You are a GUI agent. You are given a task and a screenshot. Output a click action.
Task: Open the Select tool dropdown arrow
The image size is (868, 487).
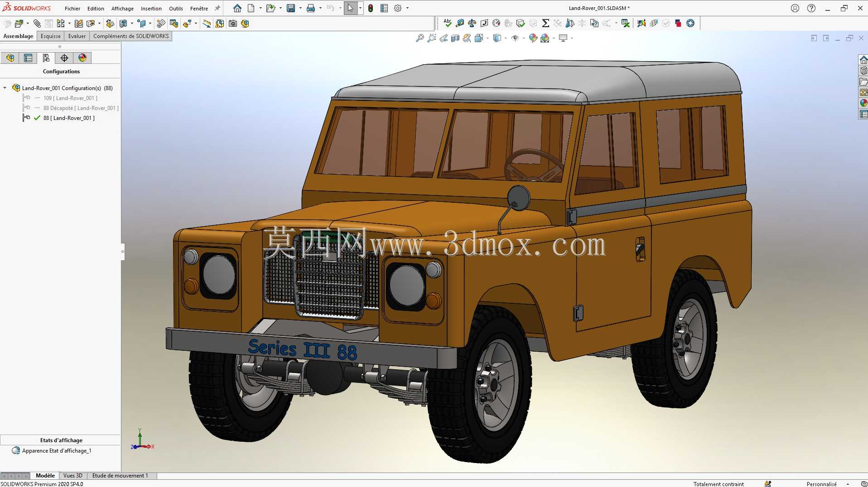[360, 8]
